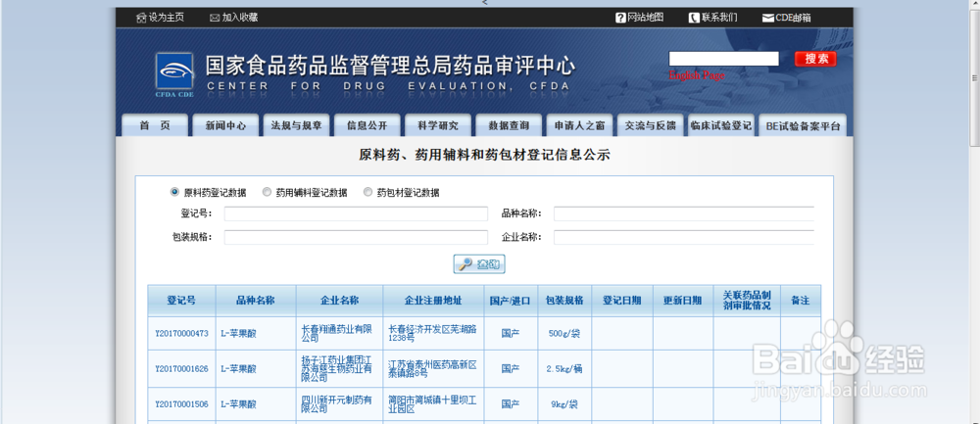980x424 pixels.
Task: Click the 更新日期 column header
Action: pyautogui.click(x=682, y=301)
